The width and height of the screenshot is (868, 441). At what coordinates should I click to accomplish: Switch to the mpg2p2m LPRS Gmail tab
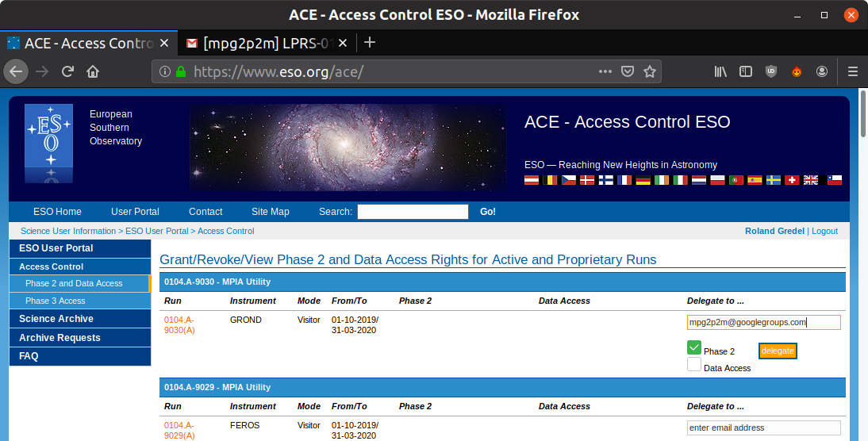pos(267,43)
